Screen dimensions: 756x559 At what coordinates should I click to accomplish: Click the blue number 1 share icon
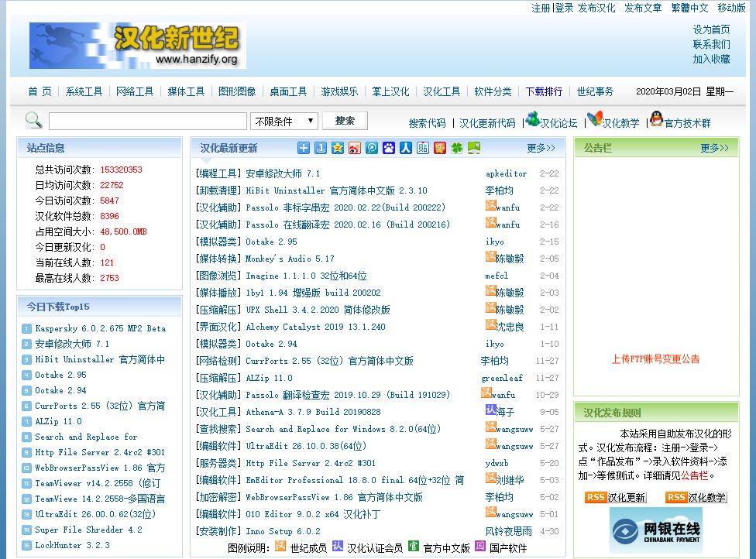(321, 148)
